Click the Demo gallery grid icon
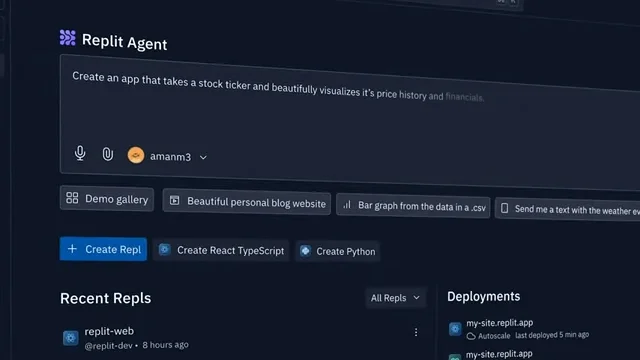640x360 pixels. pos(72,198)
